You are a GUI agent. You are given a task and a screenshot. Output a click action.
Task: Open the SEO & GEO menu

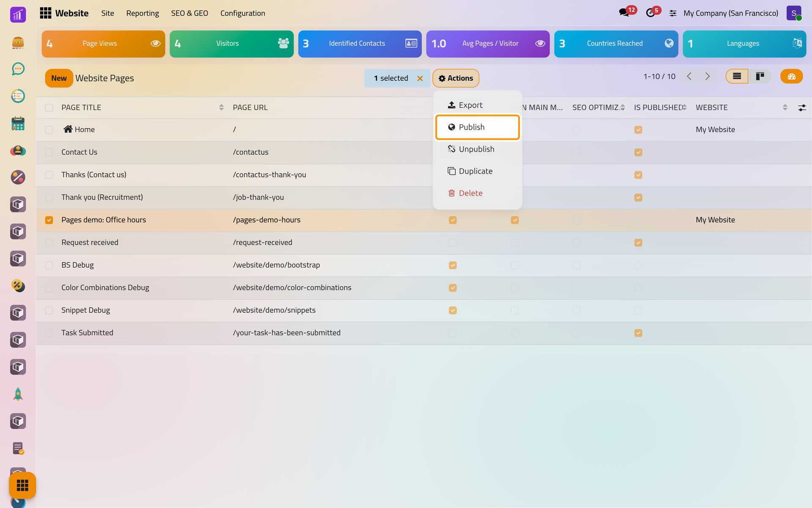tap(189, 13)
